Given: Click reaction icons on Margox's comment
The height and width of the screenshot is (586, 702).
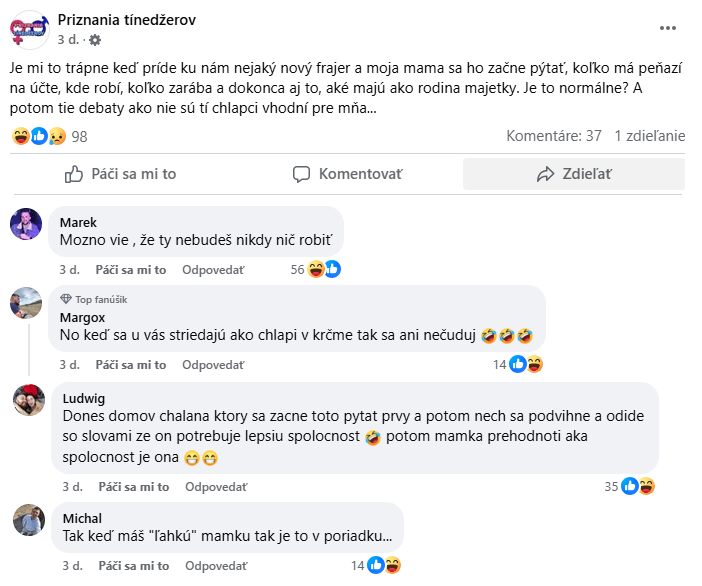Looking at the screenshot, I should [x=526, y=364].
